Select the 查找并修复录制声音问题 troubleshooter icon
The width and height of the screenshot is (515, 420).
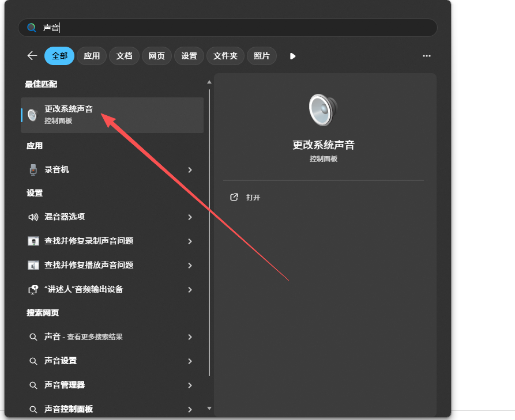[33, 241]
